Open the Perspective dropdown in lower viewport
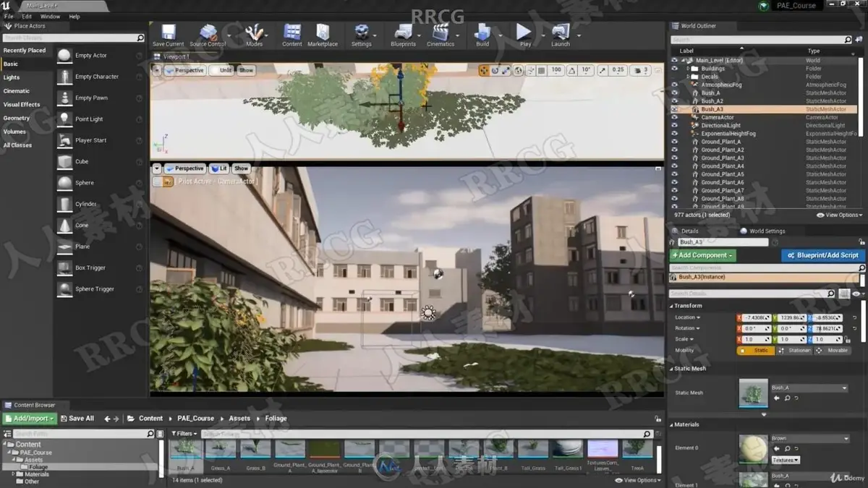This screenshot has height=488, width=868. [185, 168]
